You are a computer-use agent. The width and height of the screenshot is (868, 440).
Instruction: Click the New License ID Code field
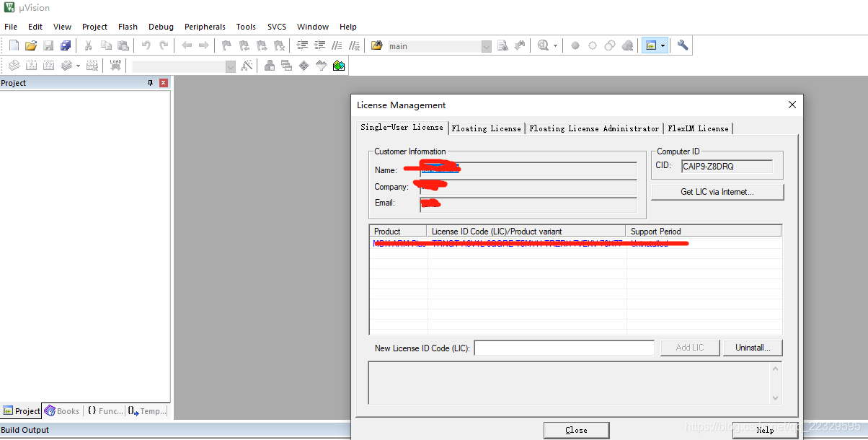click(x=564, y=348)
